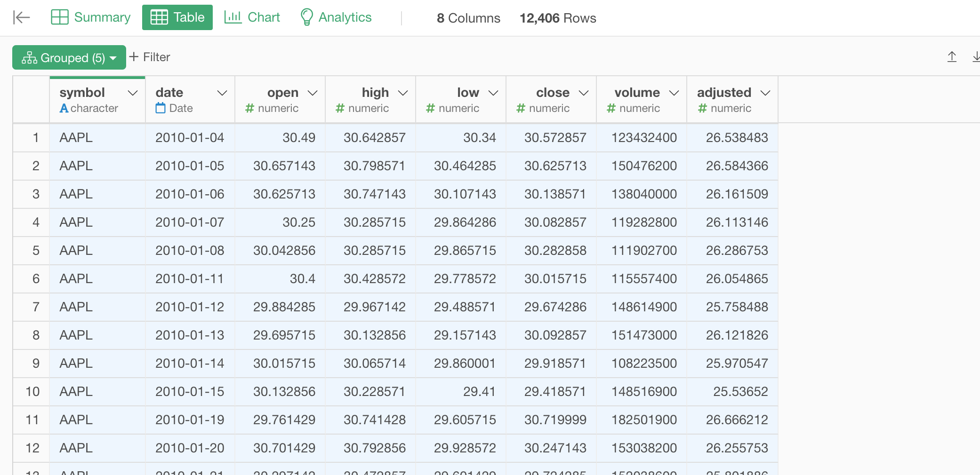The height and width of the screenshot is (475, 980).
Task: Click the hierarchy icon on the Grouped button
Action: pos(29,58)
